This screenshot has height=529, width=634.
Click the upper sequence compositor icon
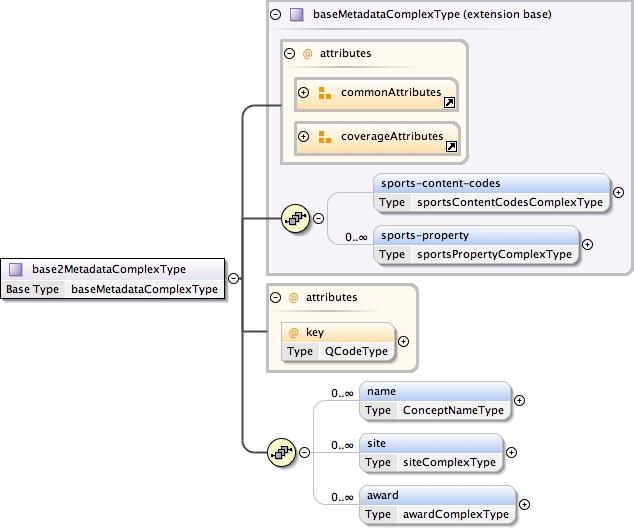[x=296, y=218]
